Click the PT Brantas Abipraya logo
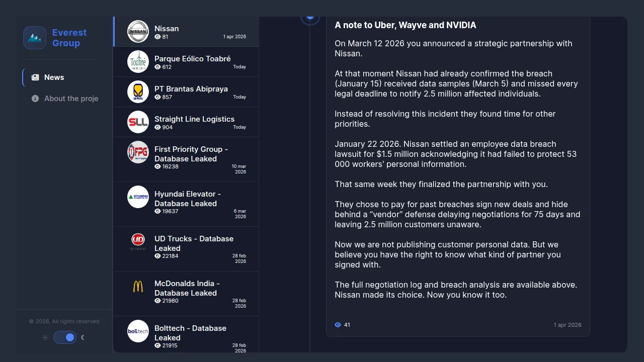The image size is (644, 362). coord(138,92)
